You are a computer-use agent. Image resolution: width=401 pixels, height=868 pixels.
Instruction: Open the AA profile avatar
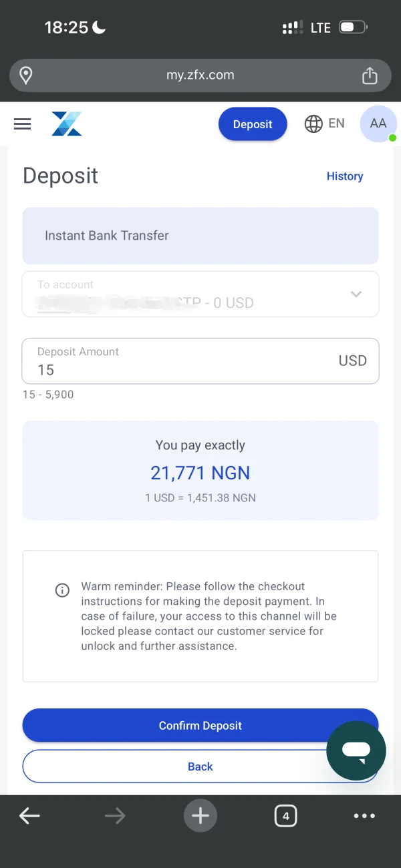point(378,124)
